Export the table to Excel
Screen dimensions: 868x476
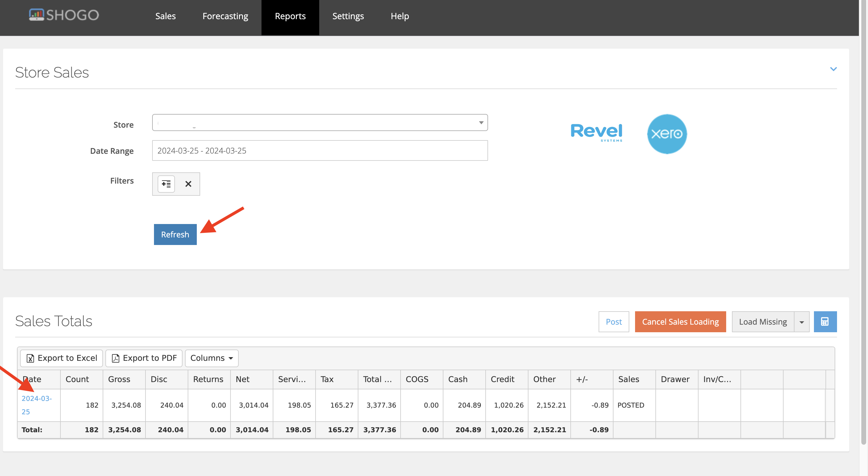61,358
